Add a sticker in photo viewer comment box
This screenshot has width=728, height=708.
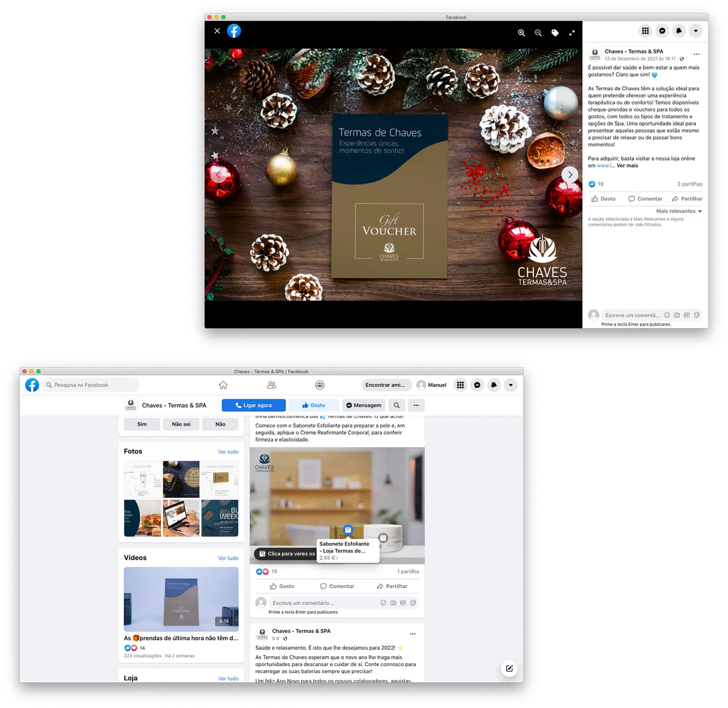pyautogui.click(x=697, y=315)
